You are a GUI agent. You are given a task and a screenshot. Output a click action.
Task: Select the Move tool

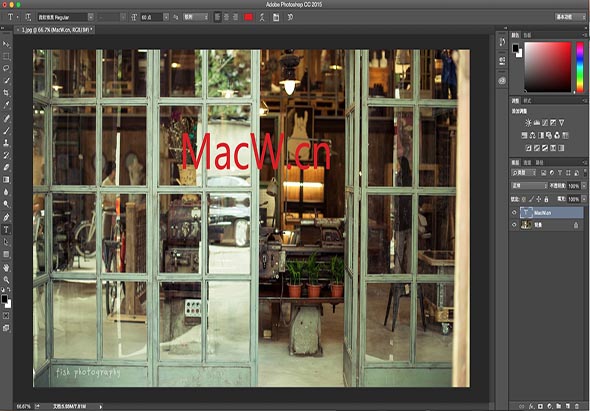click(6, 44)
